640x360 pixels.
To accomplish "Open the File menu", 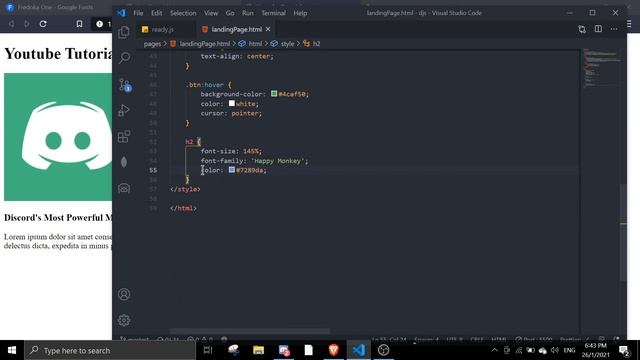I will pos(138,13).
